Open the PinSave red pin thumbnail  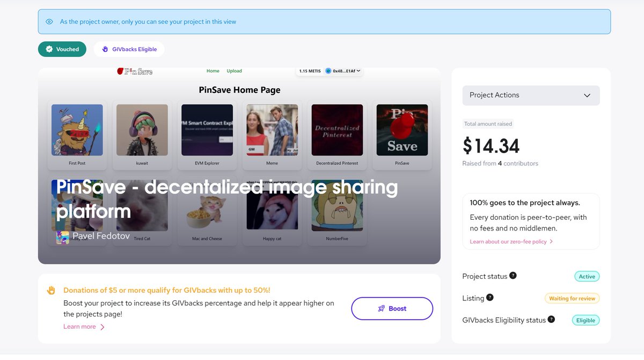pyautogui.click(x=402, y=130)
